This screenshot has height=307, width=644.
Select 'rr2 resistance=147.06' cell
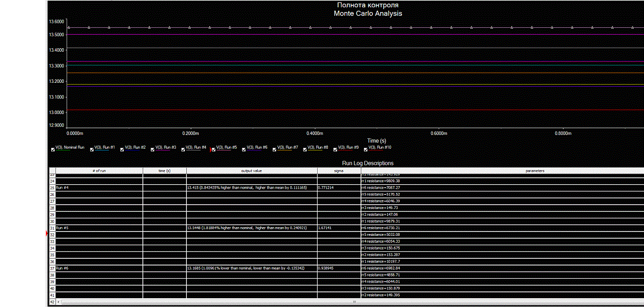[503, 214]
